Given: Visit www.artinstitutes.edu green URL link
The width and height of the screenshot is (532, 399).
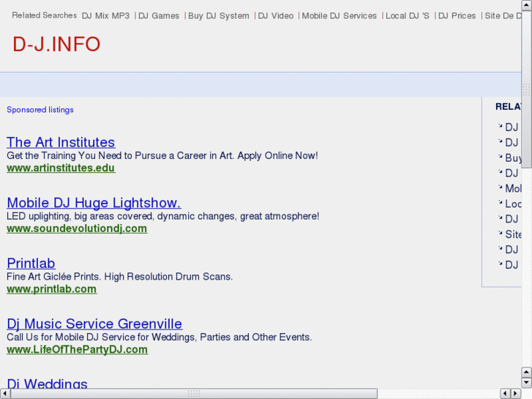Looking at the screenshot, I should tap(61, 168).
